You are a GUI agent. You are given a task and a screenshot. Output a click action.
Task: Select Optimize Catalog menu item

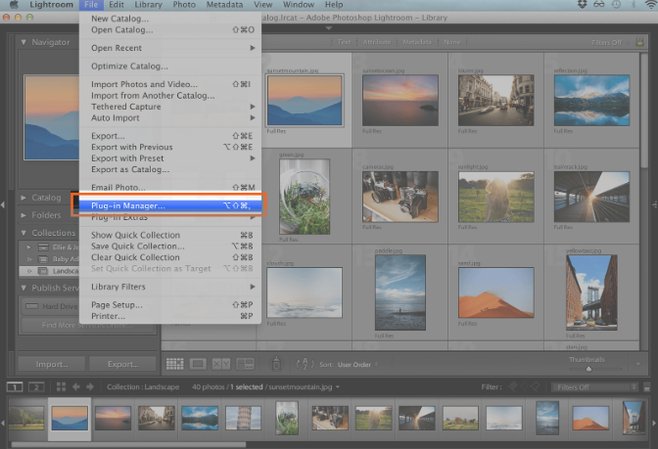(x=170, y=66)
